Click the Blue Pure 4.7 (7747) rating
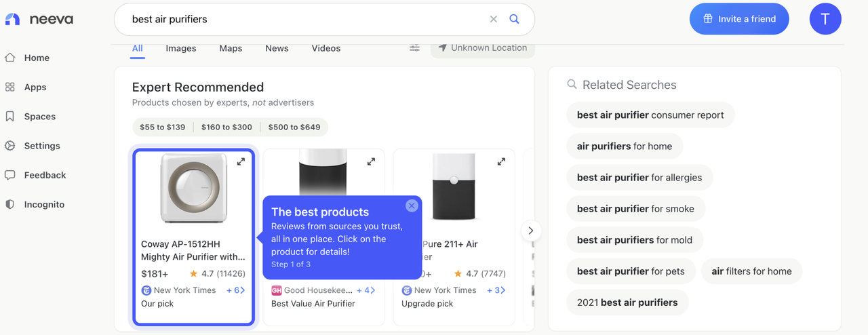The height and width of the screenshot is (335, 868). (x=479, y=274)
